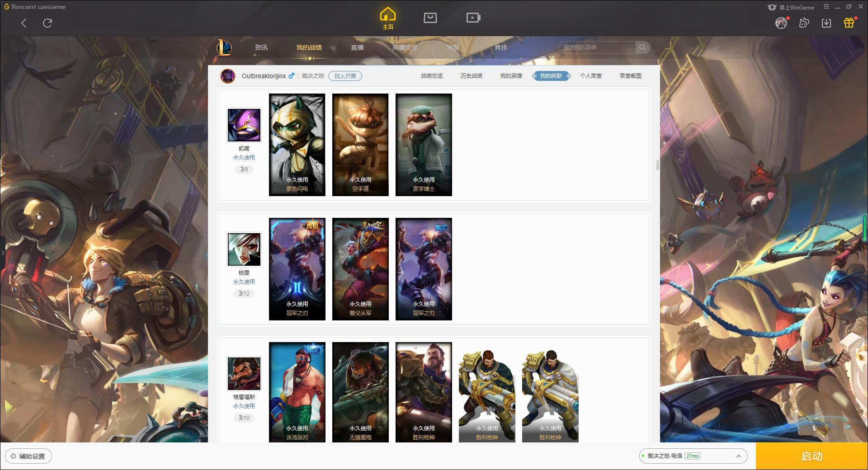Open the user avatar icon in top right
The image size is (868, 470).
(x=781, y=23)
